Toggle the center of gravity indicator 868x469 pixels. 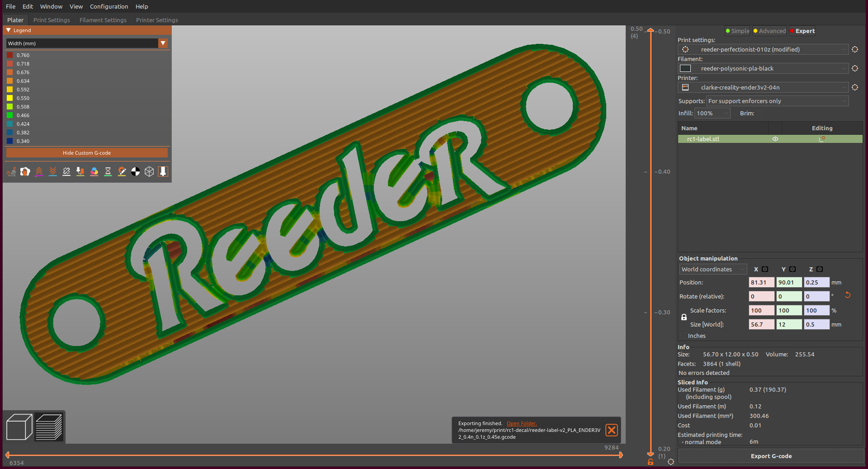136,171
